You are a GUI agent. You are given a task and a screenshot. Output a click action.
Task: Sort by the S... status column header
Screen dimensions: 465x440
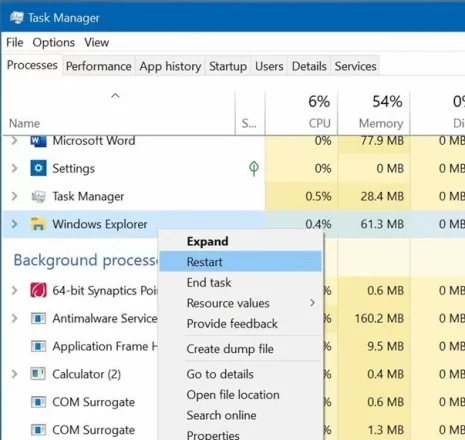(x=250, y=113)
